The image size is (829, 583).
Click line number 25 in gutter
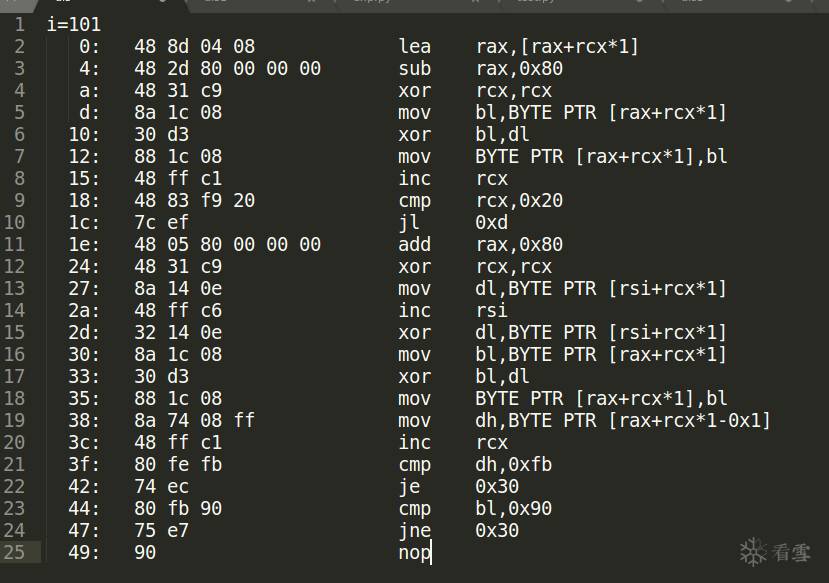pos(20,552)
